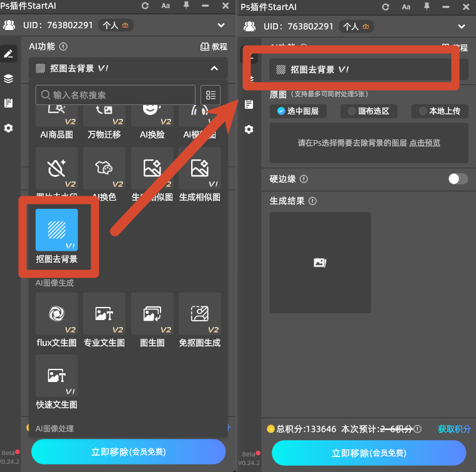This screenshot has width=476, height=472.
Task: Select 生成相似图 V1 feature tile
Action: [x=200, y=174]
